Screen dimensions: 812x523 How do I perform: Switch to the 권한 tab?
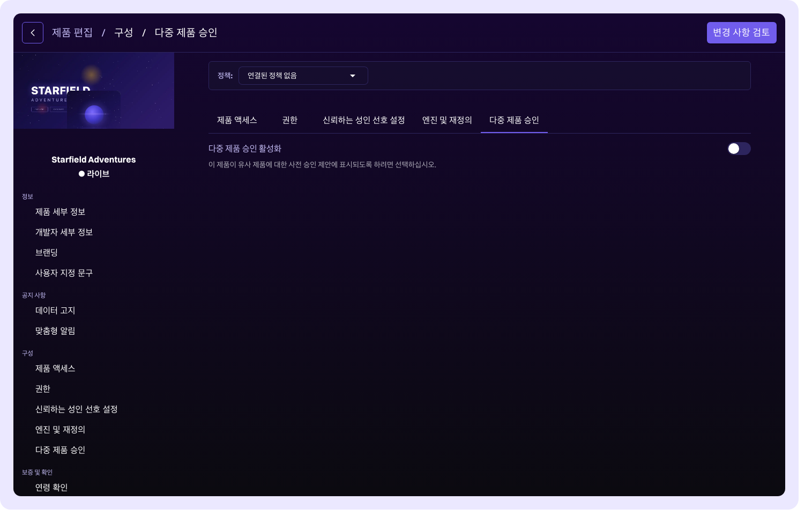(x=290, y=120)
